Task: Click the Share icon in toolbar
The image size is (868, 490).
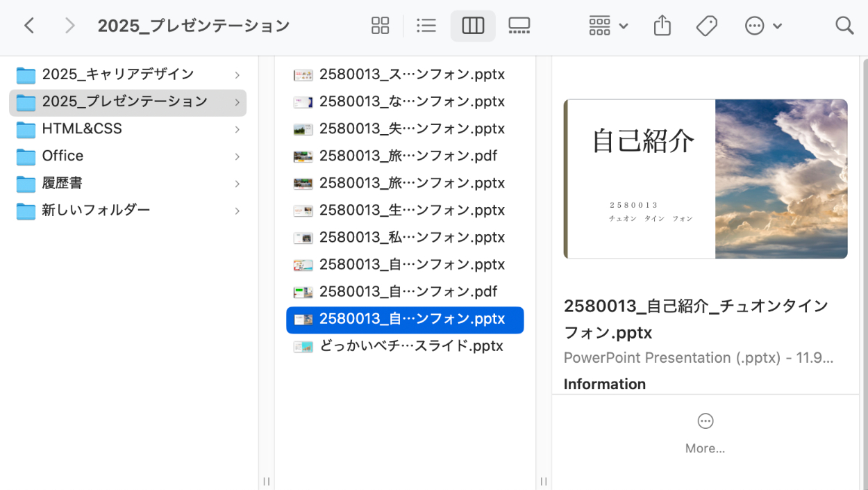Action: tap(662, 26)
